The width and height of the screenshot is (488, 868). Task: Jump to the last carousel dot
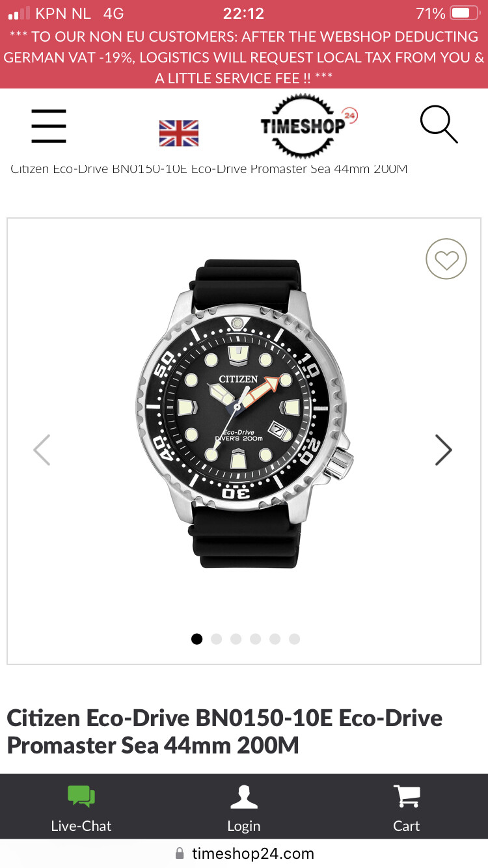tap(295, 639)
